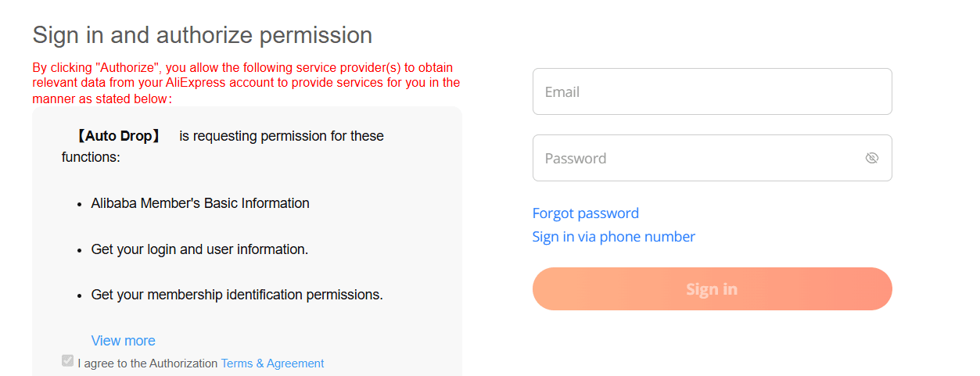Image resolution: width=980 pixels, height=376 pixels.
Task: Click 'is requesting permission for these functions' text
Action: [x=281, y=136]
